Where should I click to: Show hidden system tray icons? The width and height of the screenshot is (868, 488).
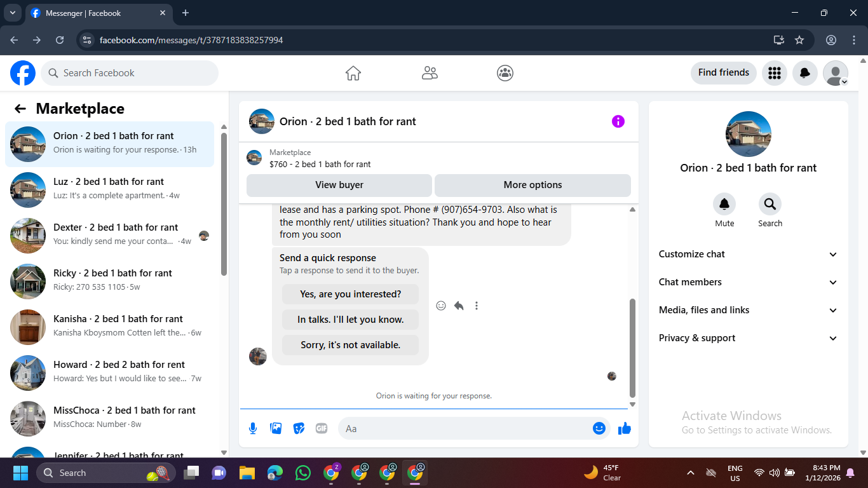691,473
